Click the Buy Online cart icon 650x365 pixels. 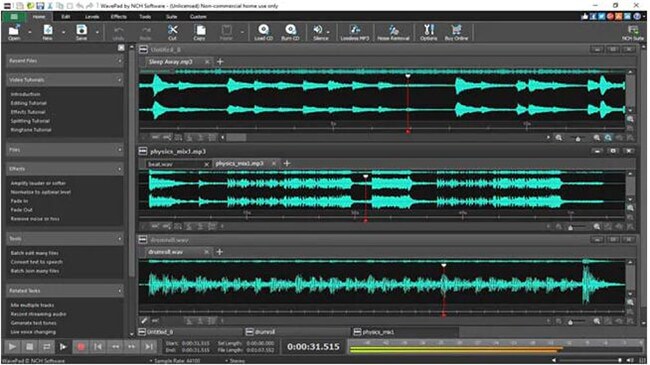[456, 32]
